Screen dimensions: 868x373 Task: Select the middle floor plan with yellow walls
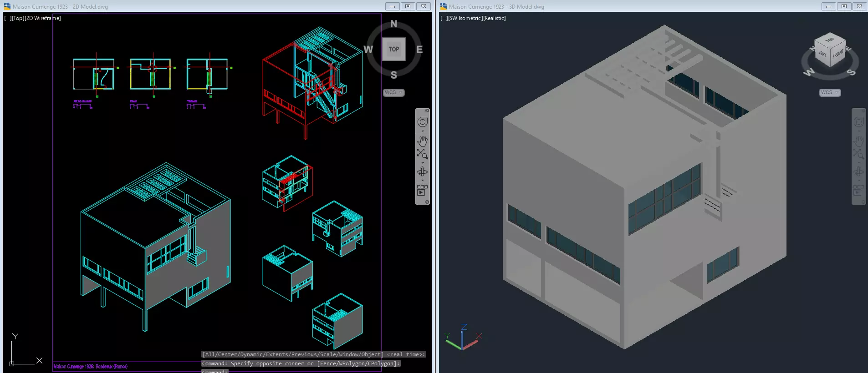pos(151,74)
